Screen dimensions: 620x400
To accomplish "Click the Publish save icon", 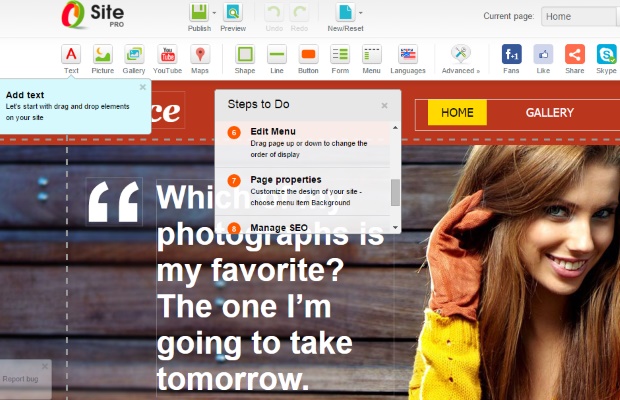I will (x=199, y=12).
